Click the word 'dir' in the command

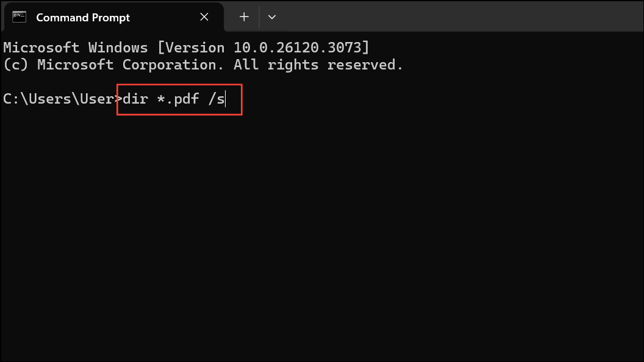[136, 99]
